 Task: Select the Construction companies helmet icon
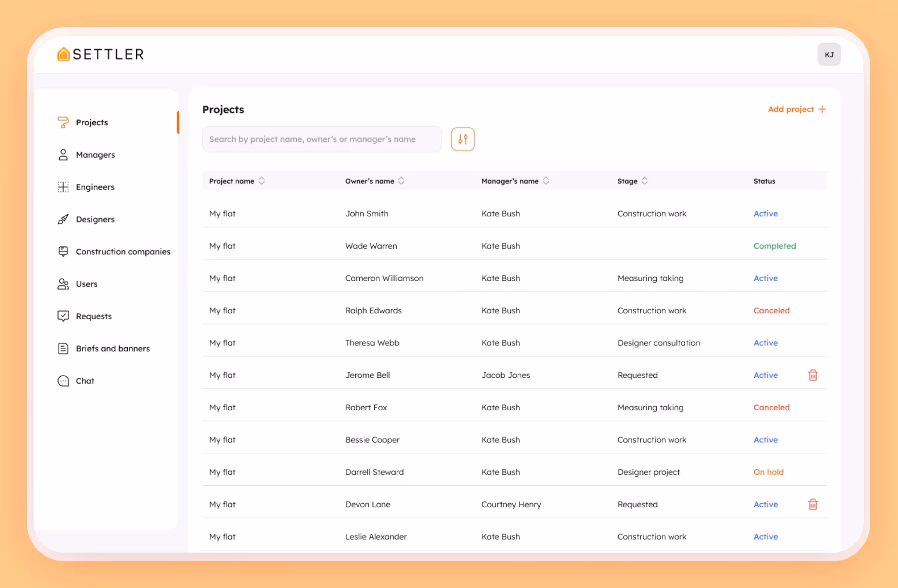[x=63, y=251]
